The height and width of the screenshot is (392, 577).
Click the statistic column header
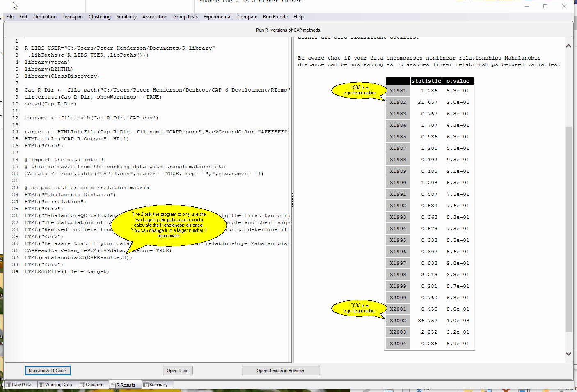pyautogui.click(x=426, y=81)
